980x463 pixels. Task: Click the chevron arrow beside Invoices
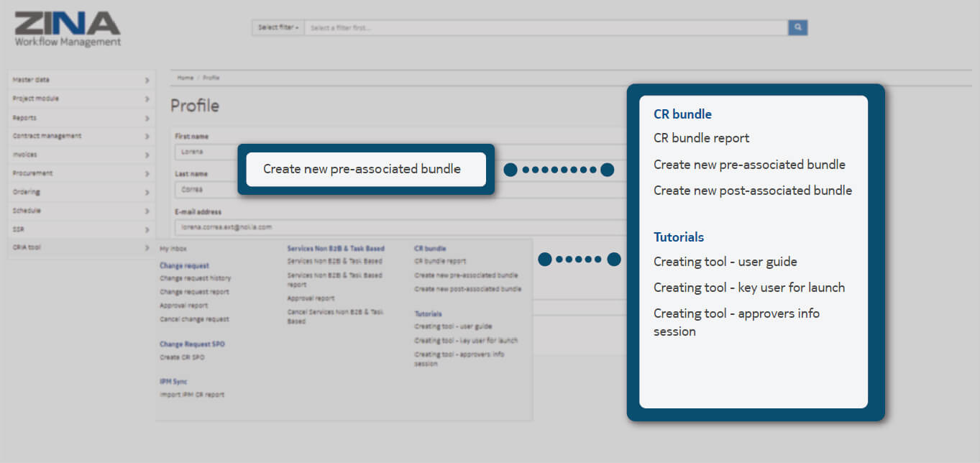(x=147, y=155)
